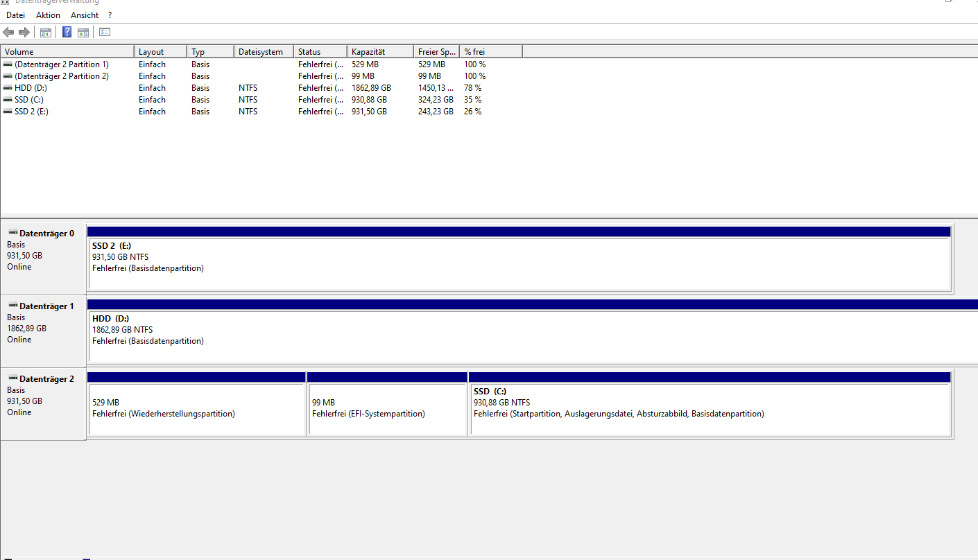Click the disk icon next to Datenträger 2
978x560 pixels.
(13, 379)
